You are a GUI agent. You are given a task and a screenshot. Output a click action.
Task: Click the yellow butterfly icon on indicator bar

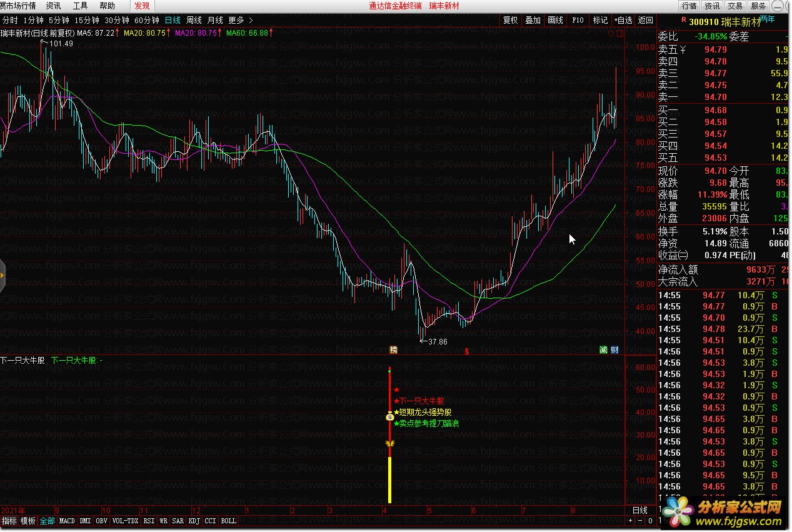pos(390,444)
